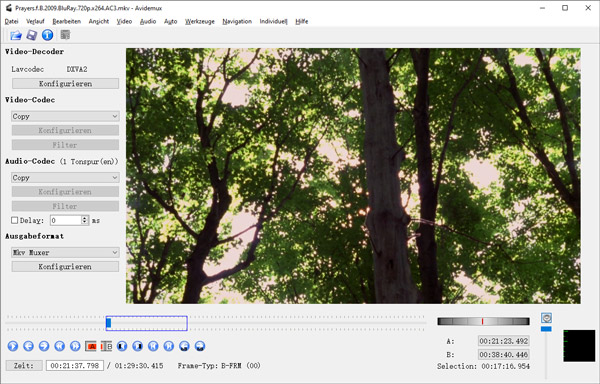
Task: Open the Werkzeuge menu
Action: tap(200, 21)
